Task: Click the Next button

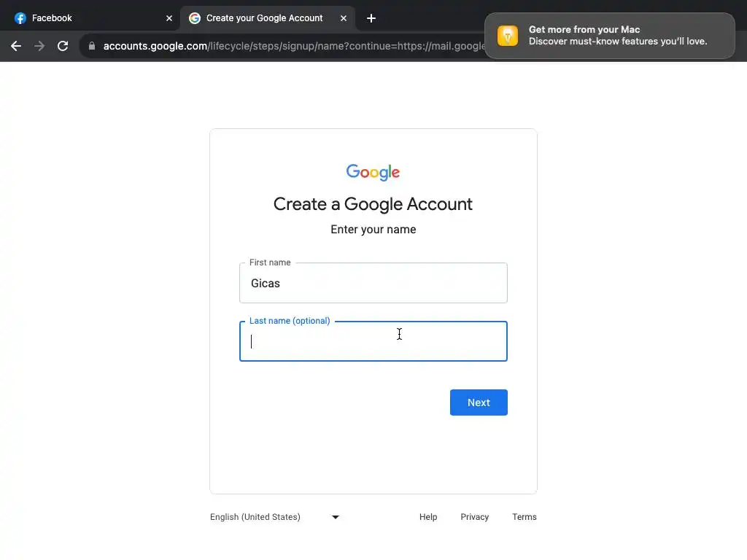Action: tap(479, 402)
